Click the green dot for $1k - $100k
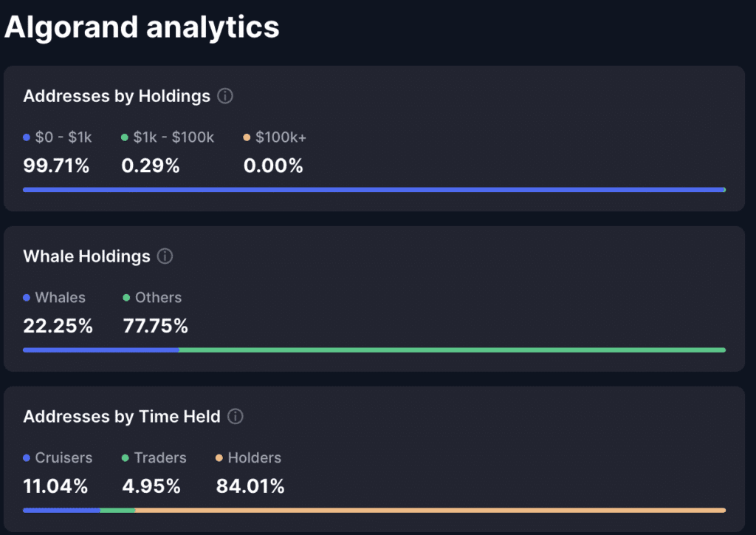The width and height of the screenshot is (756, 535). [126, 137]
